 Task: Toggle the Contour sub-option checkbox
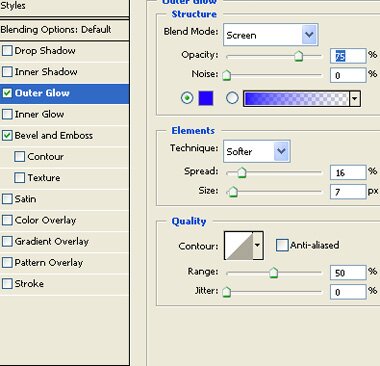19,156
